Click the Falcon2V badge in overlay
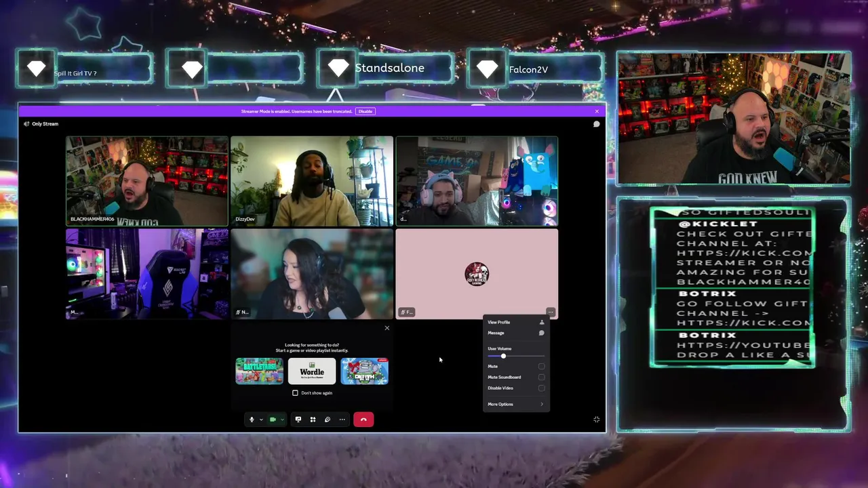 536,69
